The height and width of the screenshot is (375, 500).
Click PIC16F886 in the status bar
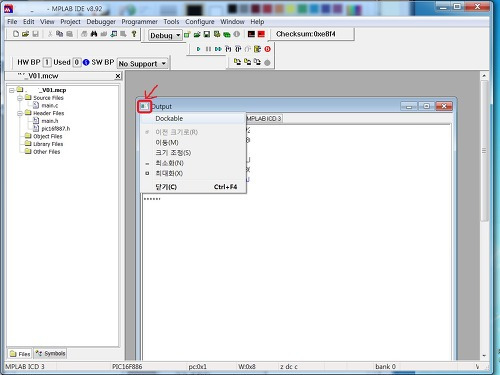(127, 367)
